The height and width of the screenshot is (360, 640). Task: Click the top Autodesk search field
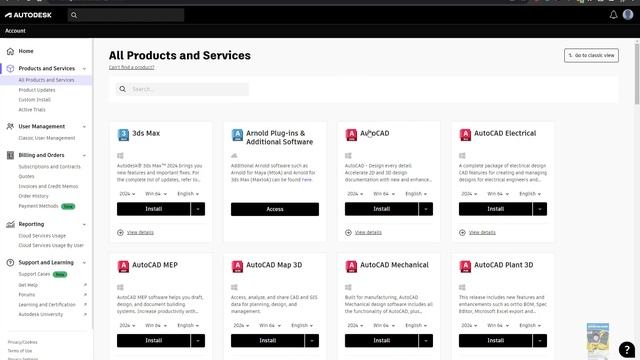126,15
